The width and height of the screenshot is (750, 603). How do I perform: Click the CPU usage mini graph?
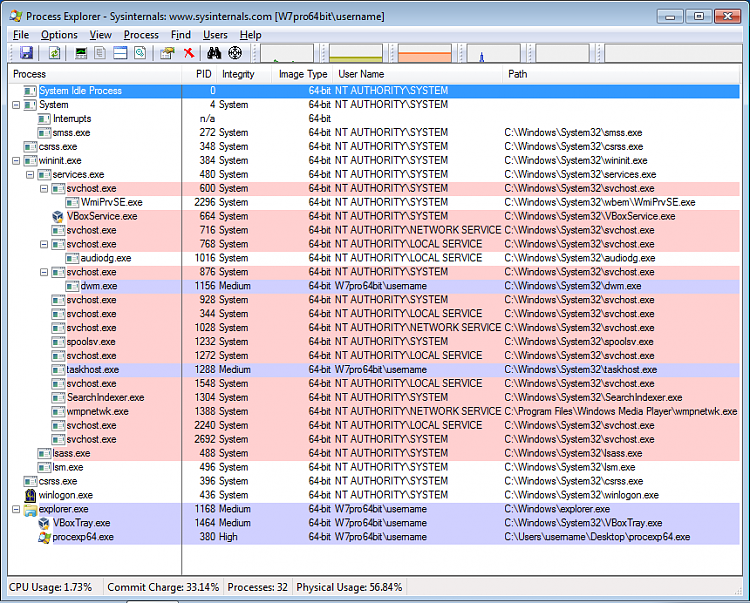pos(287,54)
